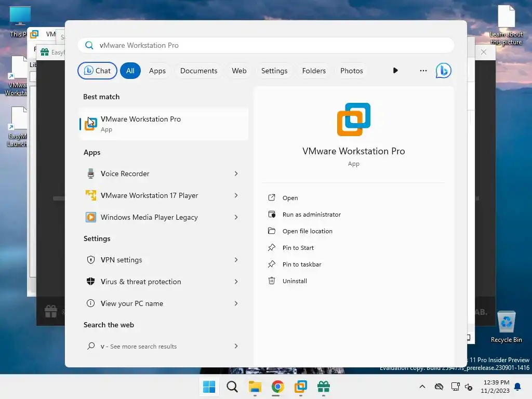Screen dimensions: 532x399
Task: Expand Windows Media Player Legacy chevron
Action: [236, 217]
